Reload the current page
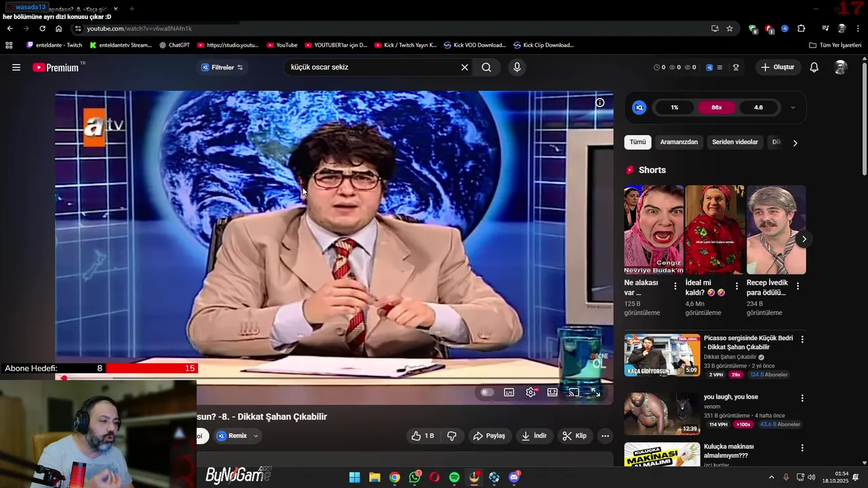868x488 pixels. 42,28
